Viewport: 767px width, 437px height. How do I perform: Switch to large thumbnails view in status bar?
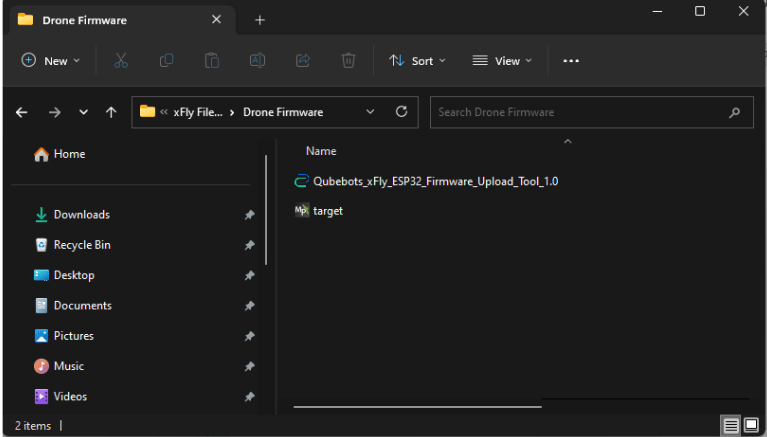[x=751, y=426]
